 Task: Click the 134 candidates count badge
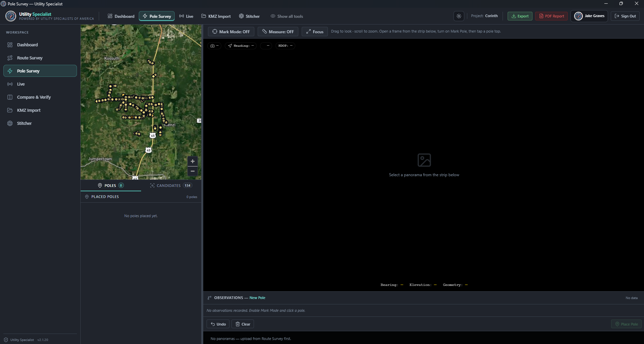pos(187,185)
